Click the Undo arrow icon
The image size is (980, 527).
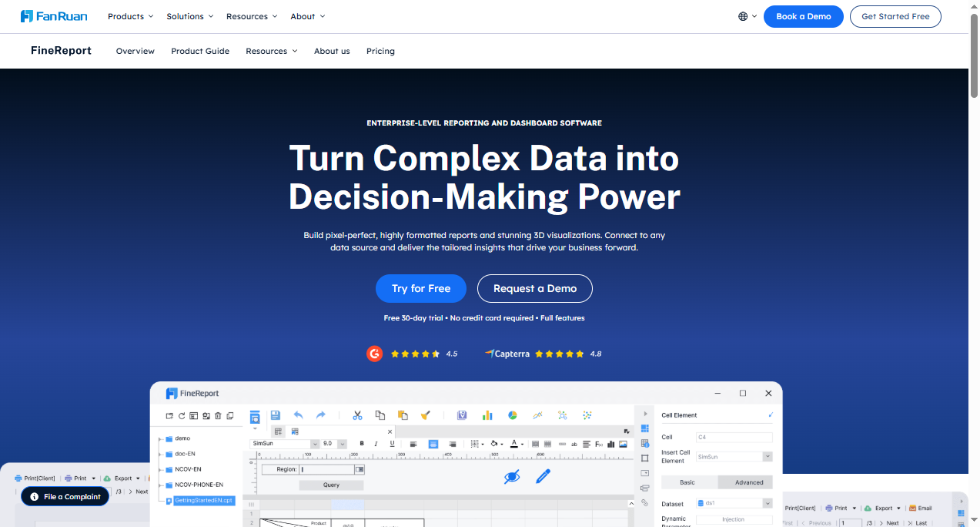coord(299,415)
